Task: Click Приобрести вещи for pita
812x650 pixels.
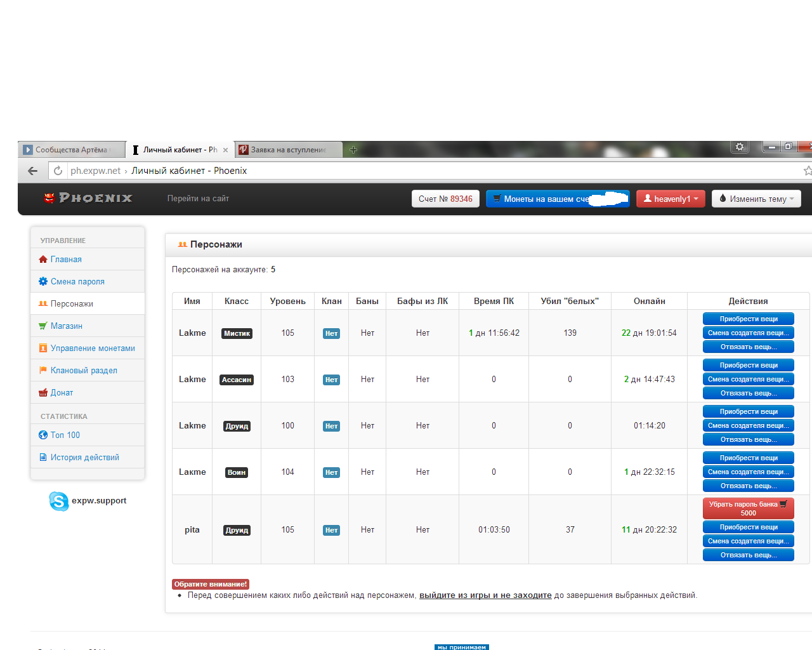Action: coord(749,527)
